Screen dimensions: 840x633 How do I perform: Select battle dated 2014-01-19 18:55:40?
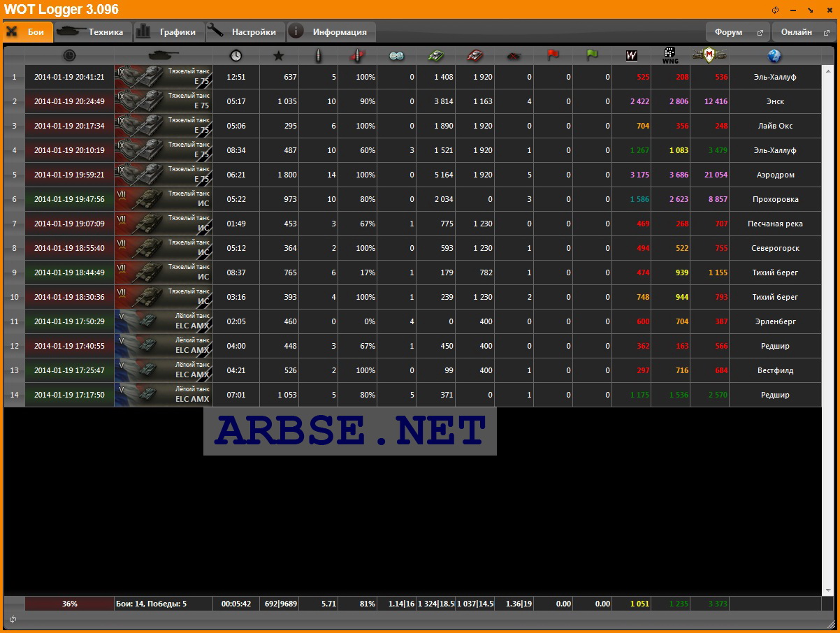[69, 248]
